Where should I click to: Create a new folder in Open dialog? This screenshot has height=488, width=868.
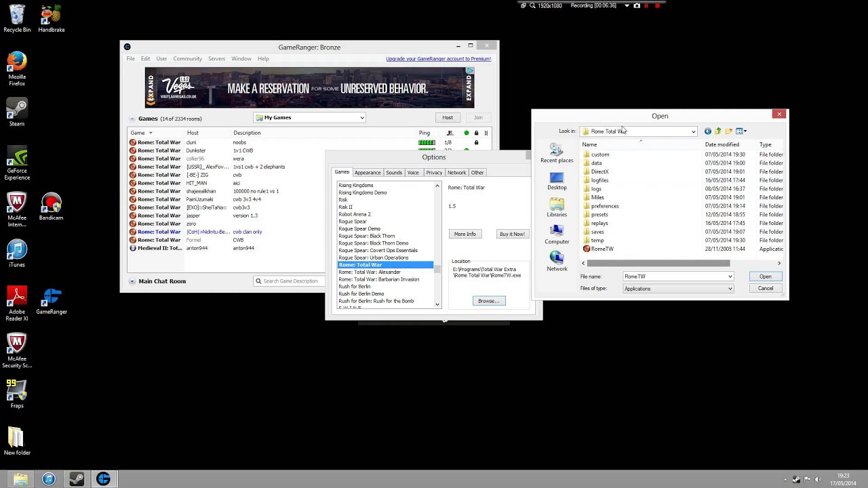point(729,131)
